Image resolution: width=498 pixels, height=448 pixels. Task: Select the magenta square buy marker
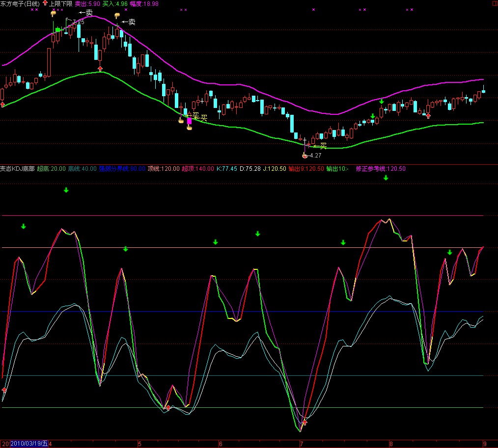190,120
